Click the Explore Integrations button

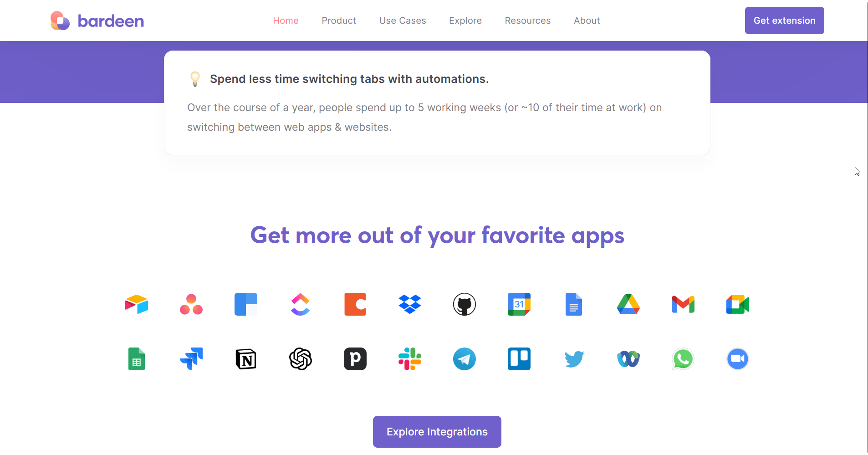pyautogui.click(x=437, y=432)
